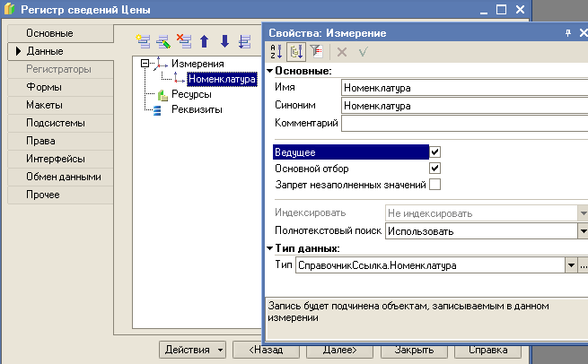The width and height of the screenshot is (588, 364).
Task: Click the sort list toolbar icon
Action: pyautogui.click(x=245, y=41)
